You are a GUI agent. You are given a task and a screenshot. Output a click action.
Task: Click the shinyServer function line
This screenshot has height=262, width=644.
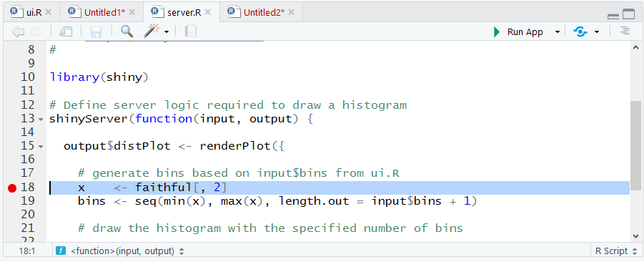tap(181, 120)
